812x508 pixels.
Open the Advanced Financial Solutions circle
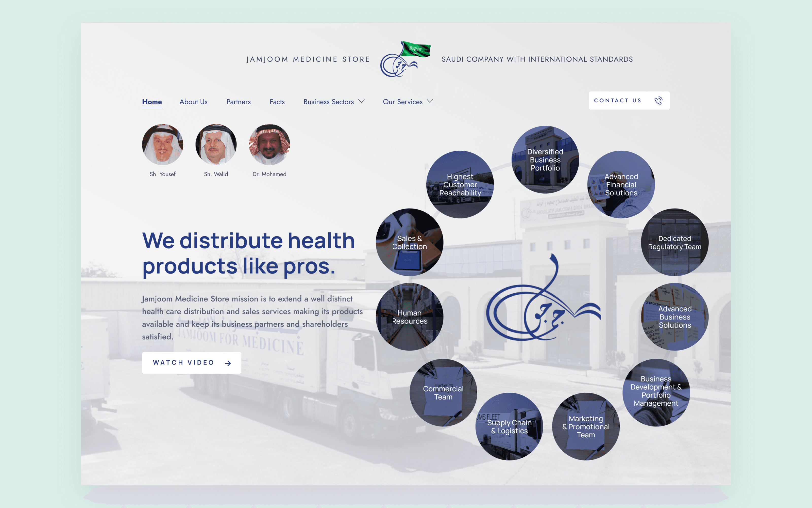621,184
